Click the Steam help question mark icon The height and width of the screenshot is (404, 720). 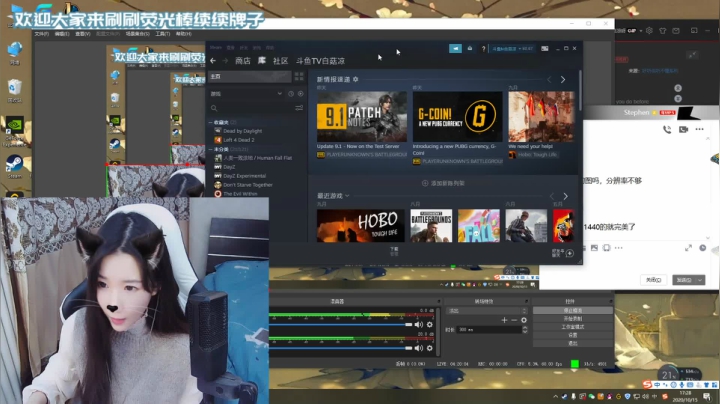483,49
